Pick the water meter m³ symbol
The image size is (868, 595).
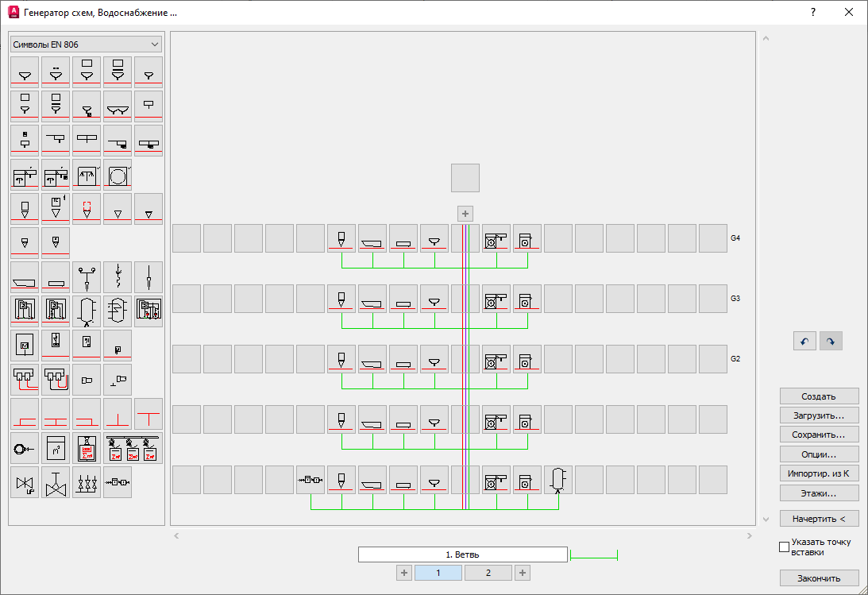point(56,448)
